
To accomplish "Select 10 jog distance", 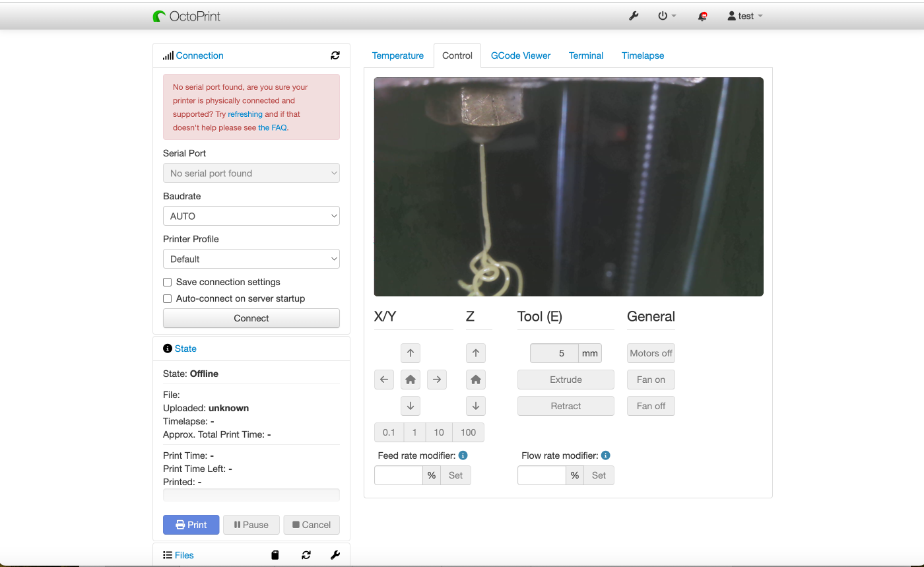I will coord(439,432).
